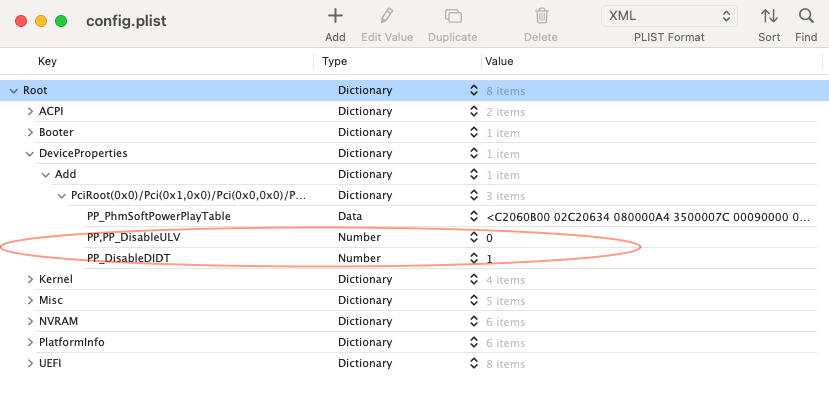Expand the Booter dictionary

[x=30, y=133]
